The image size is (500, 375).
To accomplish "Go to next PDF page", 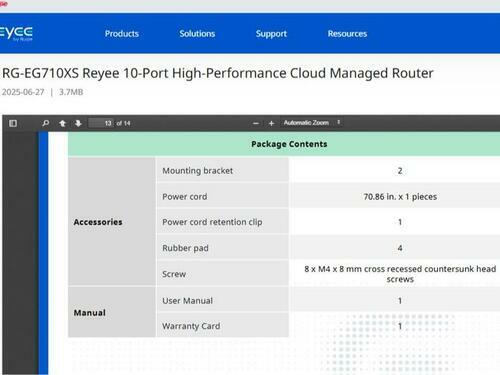I will [78, 123].
